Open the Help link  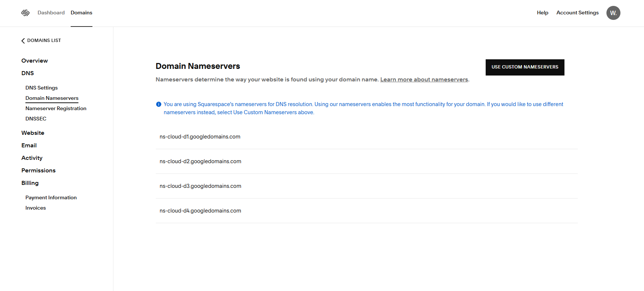[x=542, y=13]
